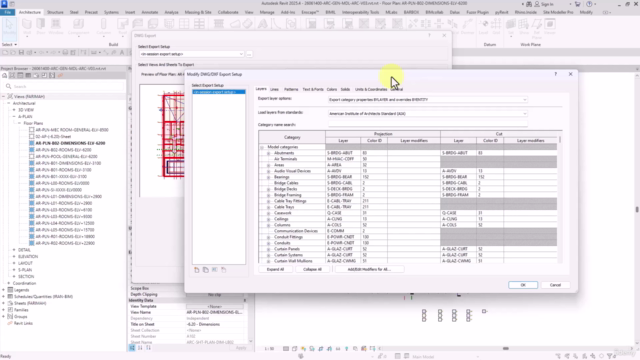
Task: Click the Sign In user icon
Action: [537, 4]
